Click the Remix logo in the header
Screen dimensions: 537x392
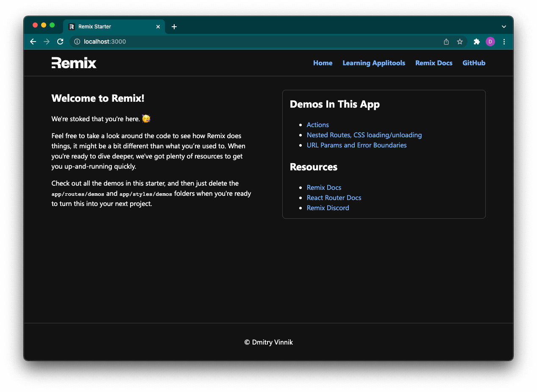point(74,63)
